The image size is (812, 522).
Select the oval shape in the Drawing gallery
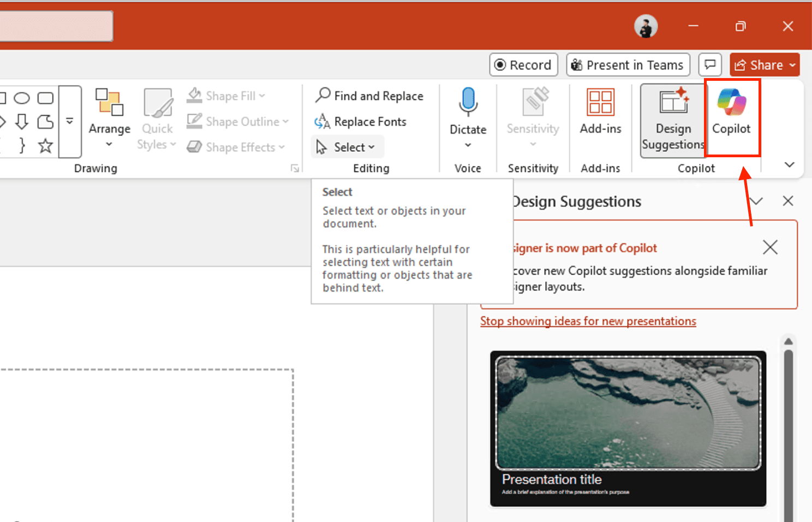(22, 98)
